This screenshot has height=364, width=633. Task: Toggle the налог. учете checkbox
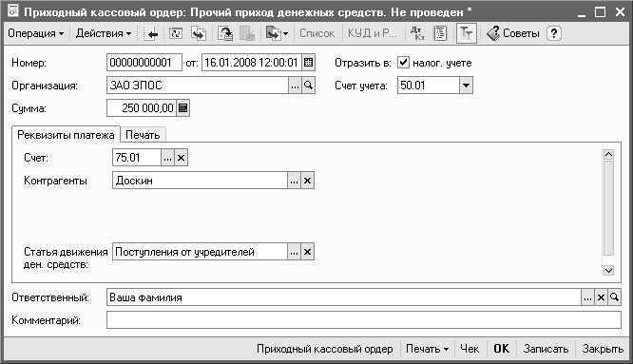tap(403, 63)
